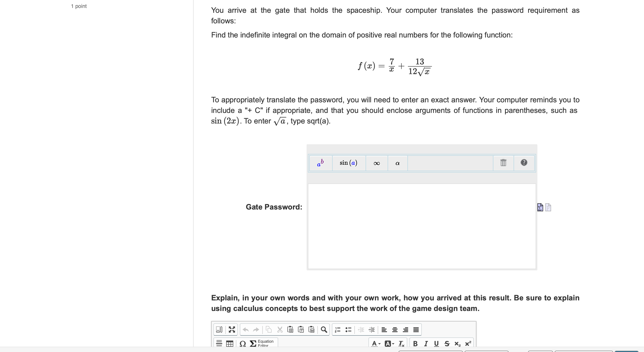Insert a numbered list

point(337,330)
